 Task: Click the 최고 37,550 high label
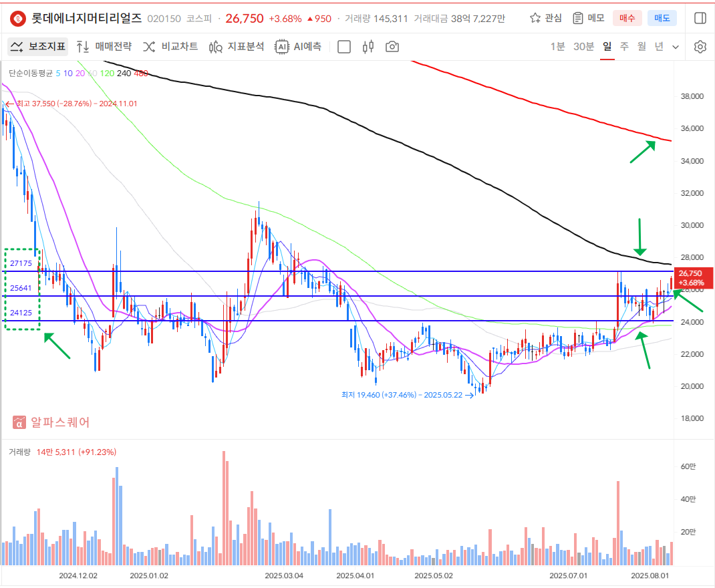point(77,104)
